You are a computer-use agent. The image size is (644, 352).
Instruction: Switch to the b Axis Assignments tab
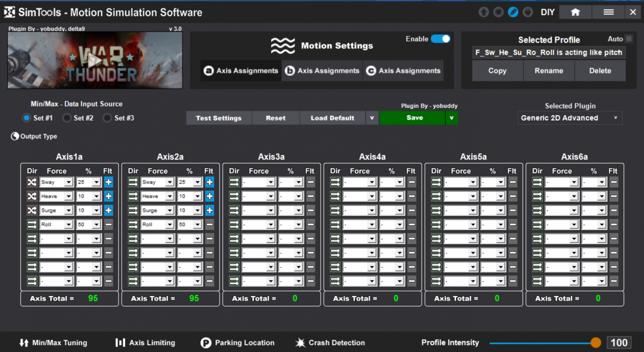322,71
